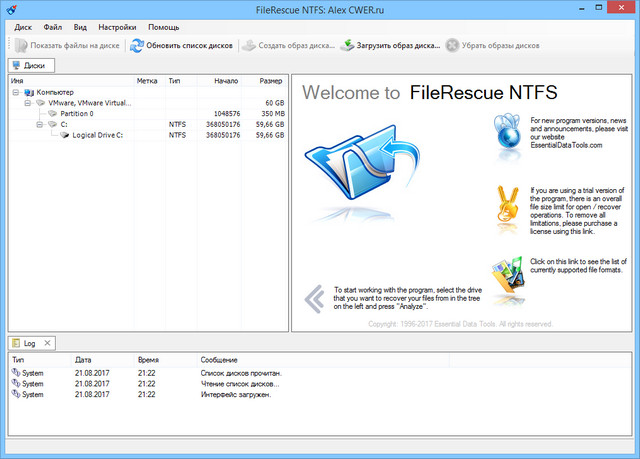Screen dimensions: 640x459
Task: Close the Log tab
Action: point(48,343)
